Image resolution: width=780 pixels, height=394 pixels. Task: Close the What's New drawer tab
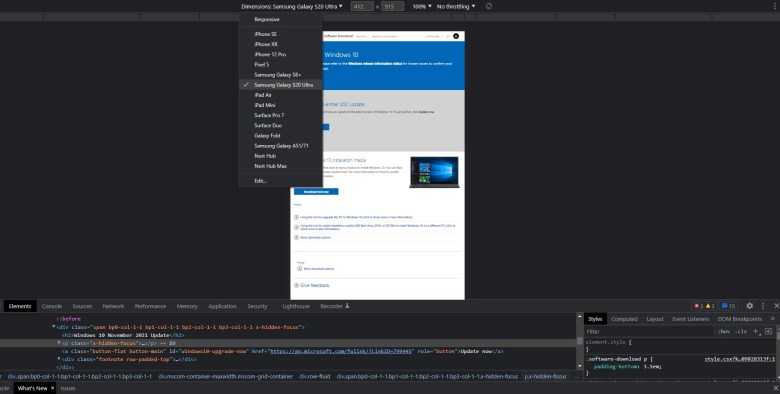click(53, 388)
